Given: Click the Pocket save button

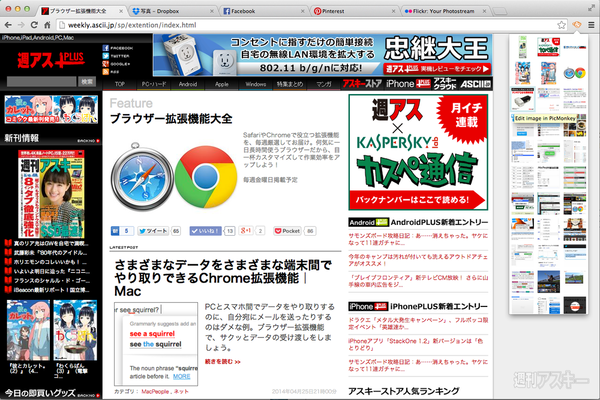Looking at the screenshot, I should (287, 231).
